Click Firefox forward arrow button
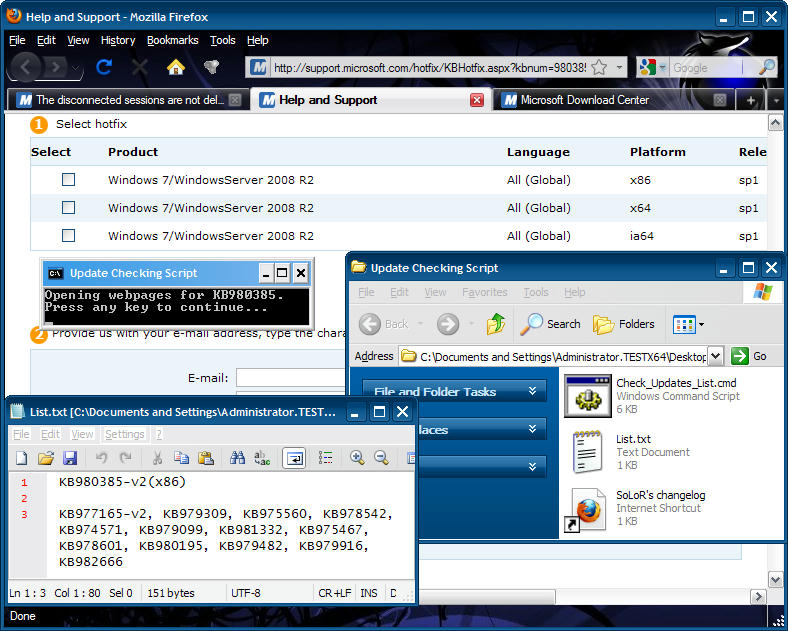This screenshot has height=631, width=788. [x=56, y=66]
